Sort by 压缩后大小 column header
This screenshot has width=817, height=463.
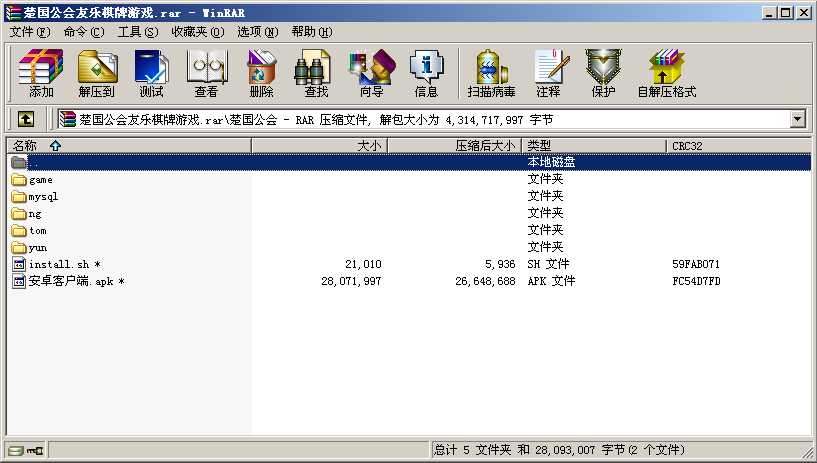pos(454,146)
